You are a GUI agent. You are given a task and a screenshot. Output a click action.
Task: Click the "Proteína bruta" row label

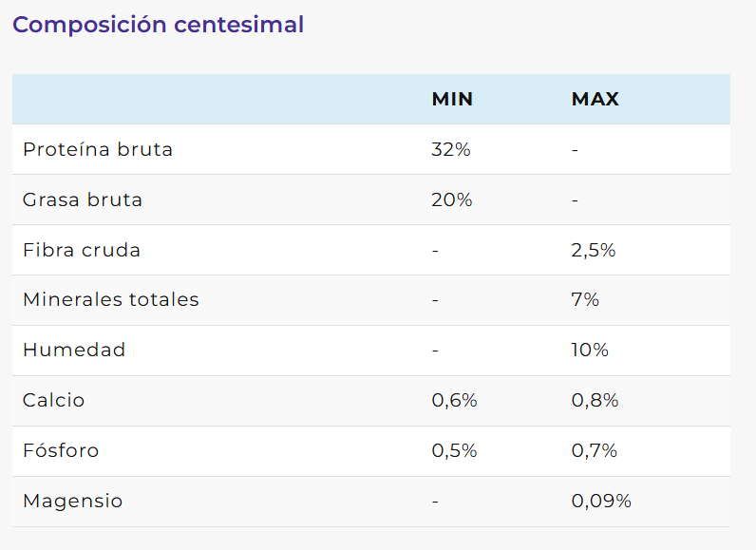(98, 149)
